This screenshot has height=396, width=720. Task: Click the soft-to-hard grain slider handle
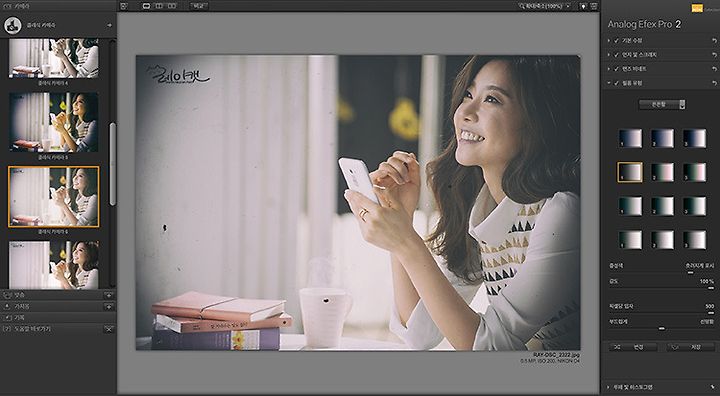coord(662,328)
